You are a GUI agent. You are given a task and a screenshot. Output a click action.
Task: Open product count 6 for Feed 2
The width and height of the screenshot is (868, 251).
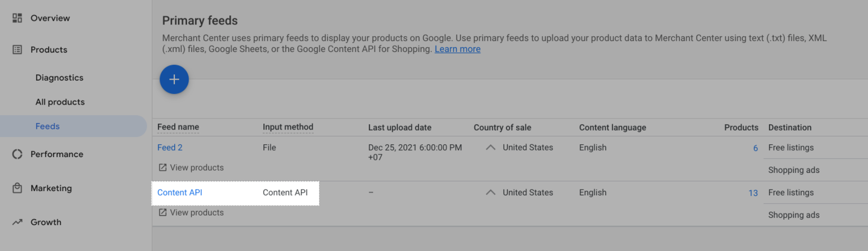[755, 148]
